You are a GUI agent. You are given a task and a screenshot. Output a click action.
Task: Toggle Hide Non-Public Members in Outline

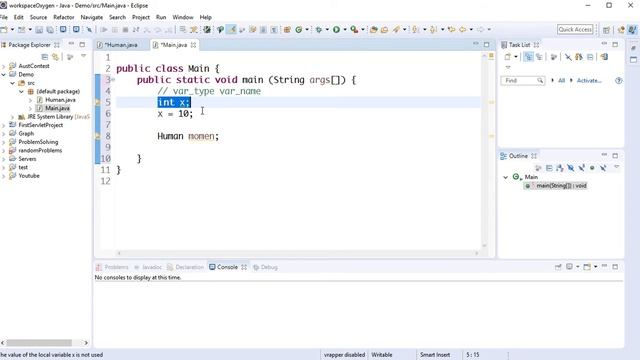592,168
